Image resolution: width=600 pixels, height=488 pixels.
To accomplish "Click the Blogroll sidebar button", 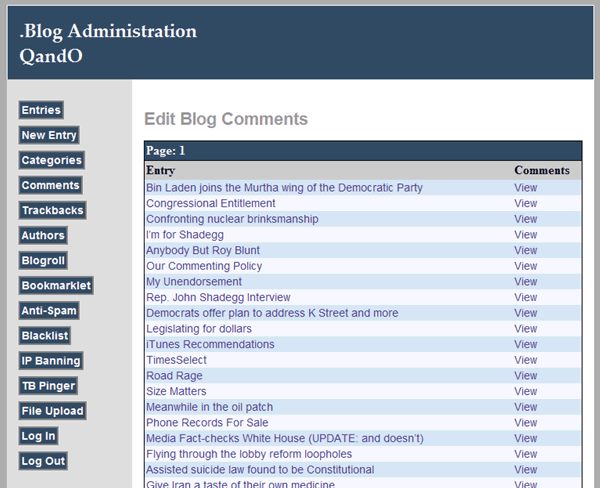I will [x=43, y=260].
